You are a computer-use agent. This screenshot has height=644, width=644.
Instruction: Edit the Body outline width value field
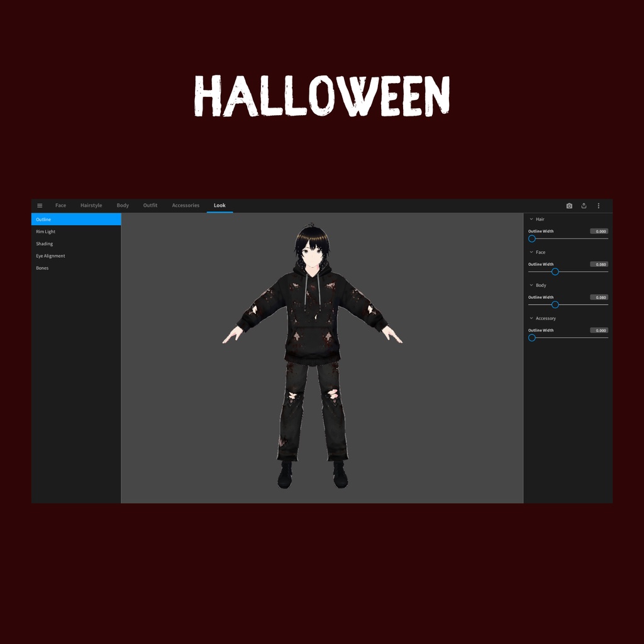click(x=599, y=297)
